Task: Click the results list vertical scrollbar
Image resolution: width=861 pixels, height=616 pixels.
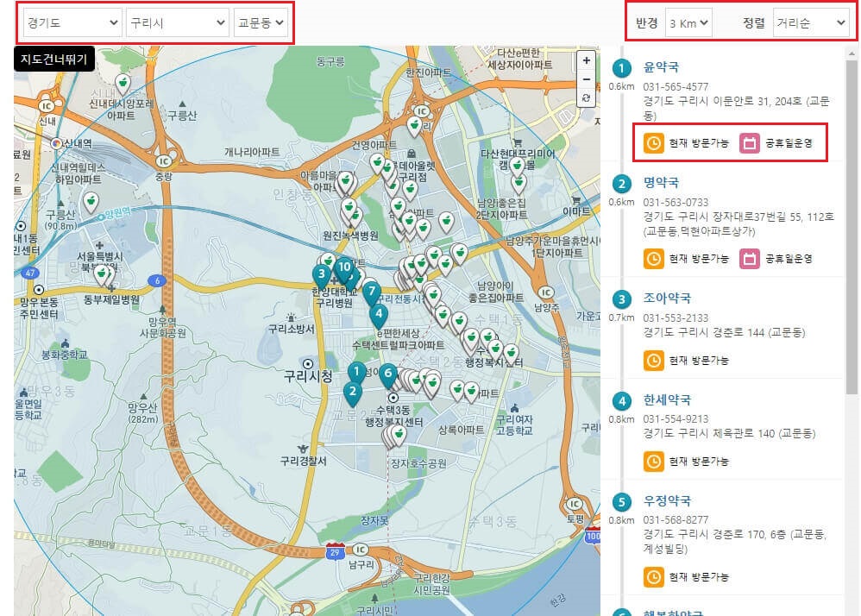Action: (x=852, y=228)
